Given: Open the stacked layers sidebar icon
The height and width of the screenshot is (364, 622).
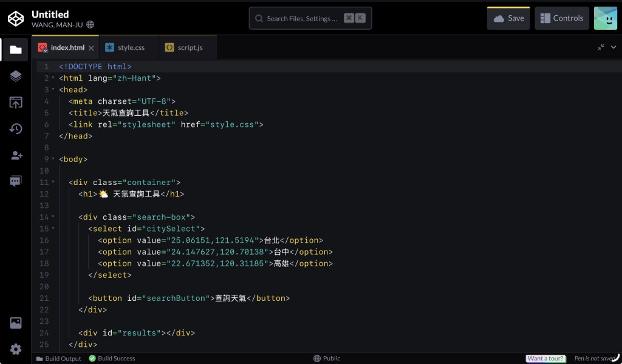Looking at the screenshot, I should (x=15, y=76).
